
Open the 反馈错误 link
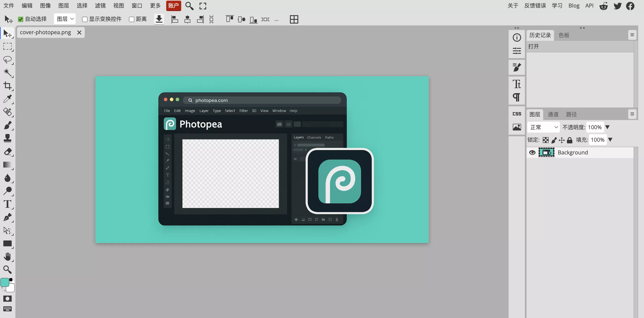pyautogui.click(x=535, y=5)
